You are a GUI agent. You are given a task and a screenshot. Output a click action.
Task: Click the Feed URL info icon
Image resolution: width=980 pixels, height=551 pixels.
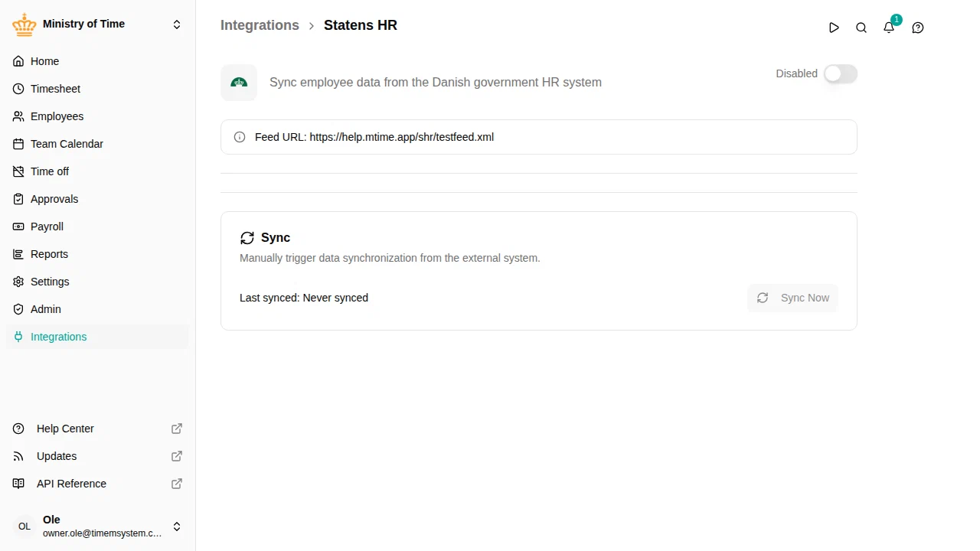(240, 137)
